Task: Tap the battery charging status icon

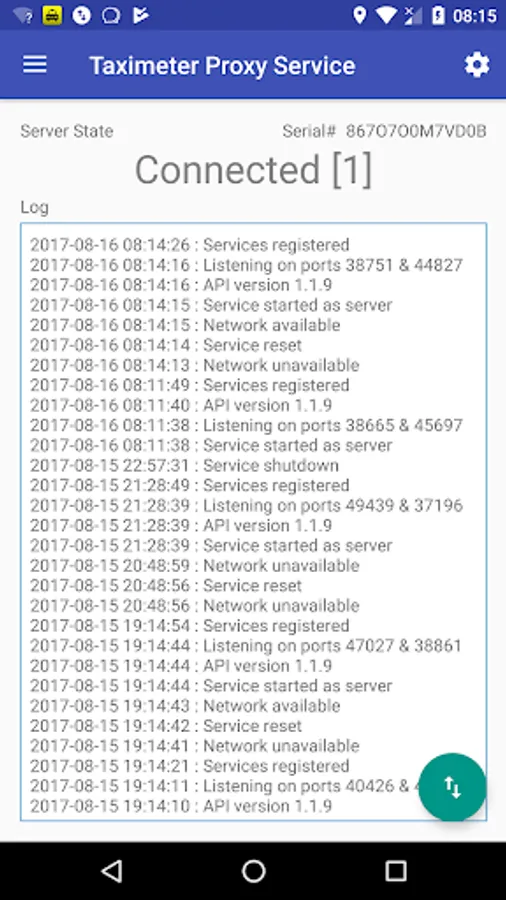Action: pos(438,15)
